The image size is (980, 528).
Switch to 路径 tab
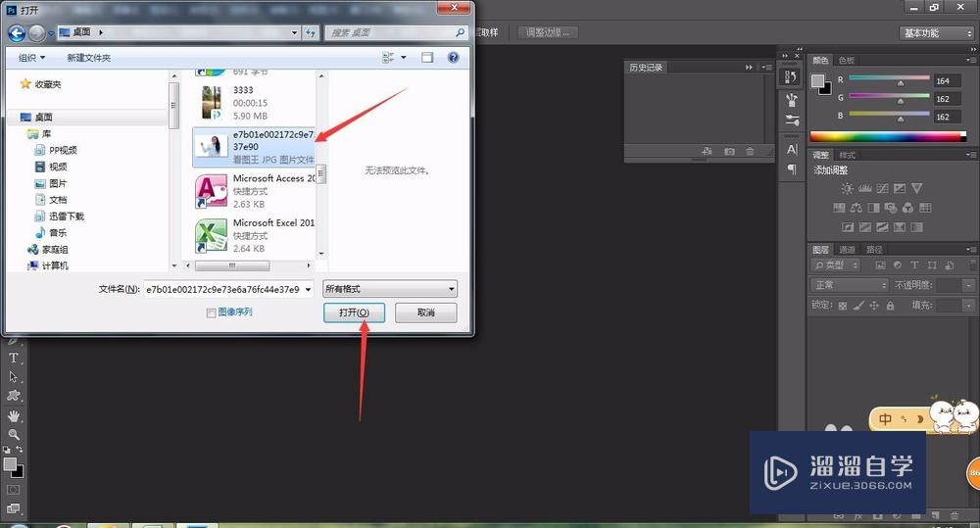tap(874, 250)
